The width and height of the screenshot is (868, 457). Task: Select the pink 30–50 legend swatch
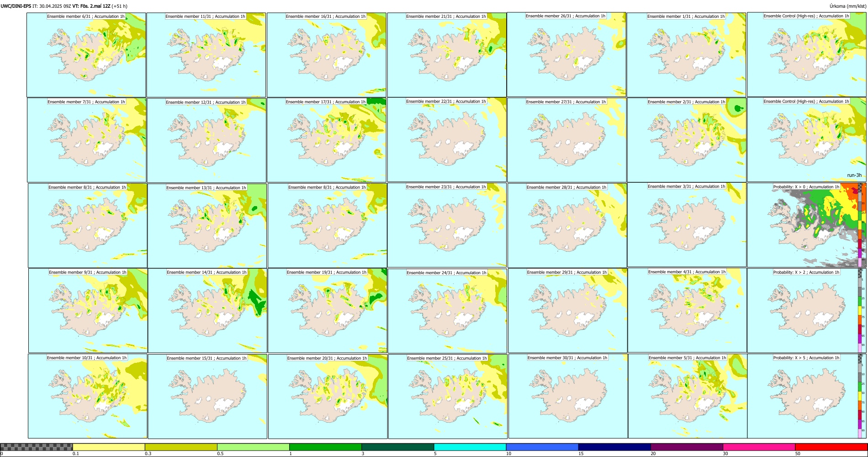pyautogui.click(x=759, y=447)
